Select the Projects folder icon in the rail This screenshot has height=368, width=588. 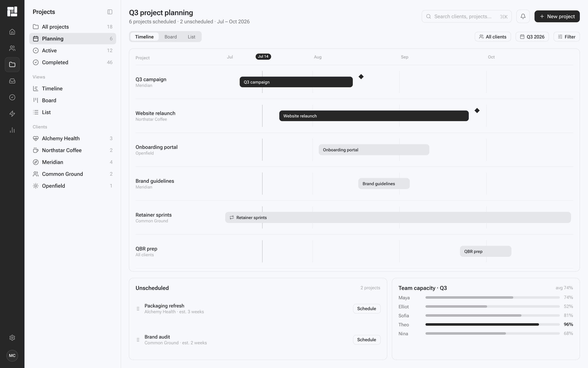(12, 64)
